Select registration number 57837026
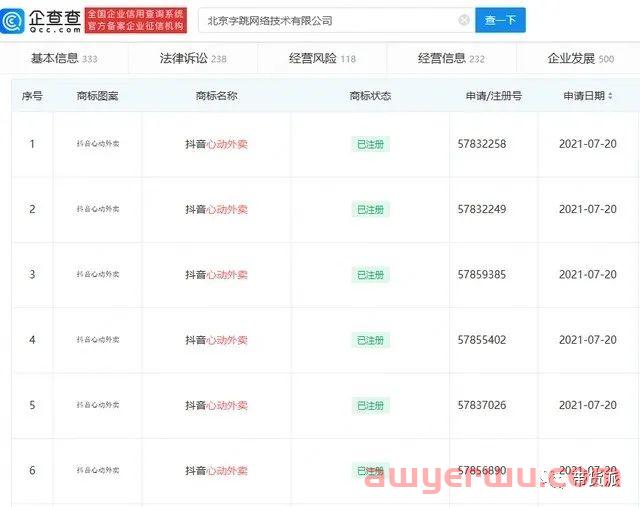This screenshot has width=640, height=507. point(482,405)
